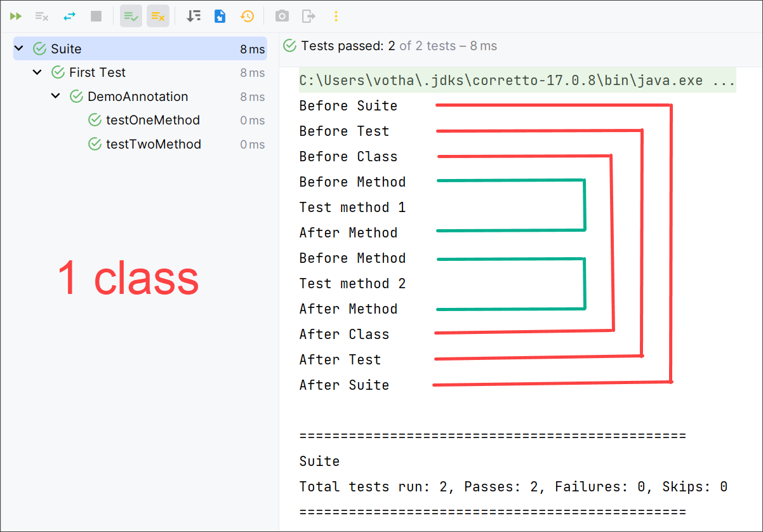Stop the test run with the square icon
Viewport: 763px width, 532px height.
[x=96, y=16]
